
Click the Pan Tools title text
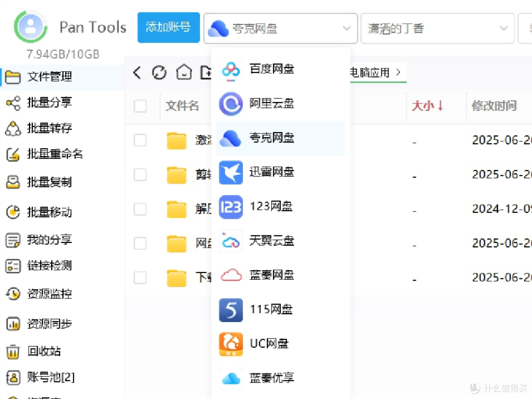point(93,28)
